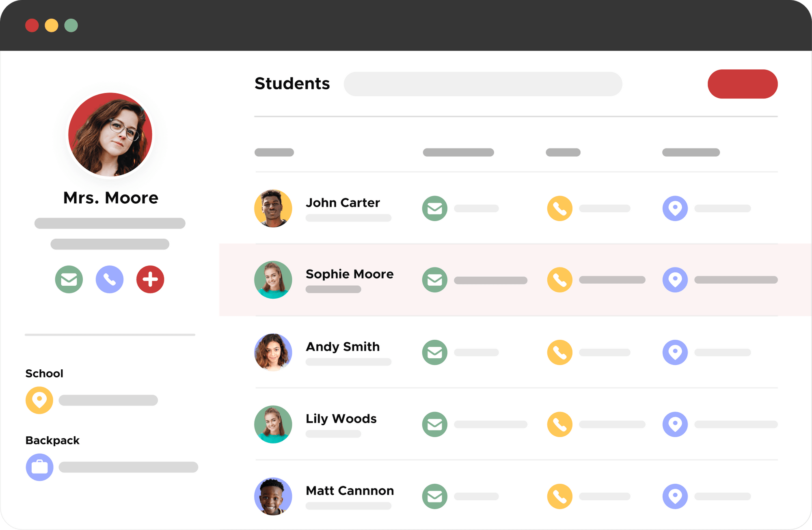This screenshot has width=812, height=530.
Task: Open the location pin for Matt Cannnon
Action: click(675, 496)
